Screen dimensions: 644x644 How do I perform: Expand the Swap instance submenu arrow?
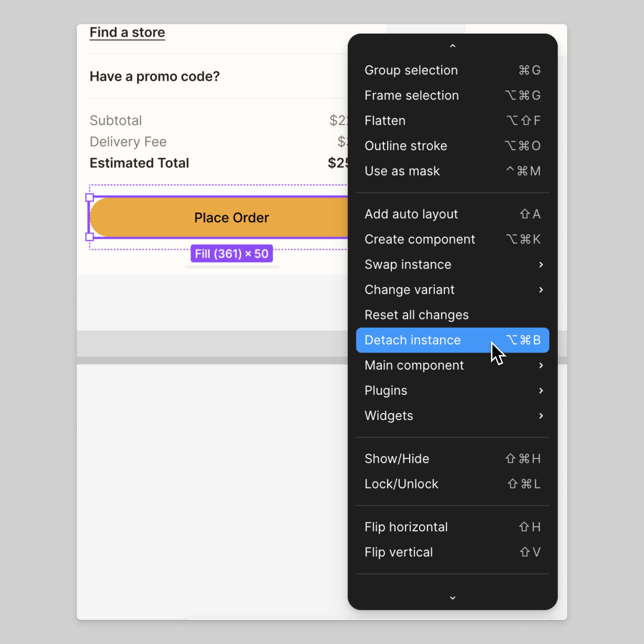click(541, 265)
